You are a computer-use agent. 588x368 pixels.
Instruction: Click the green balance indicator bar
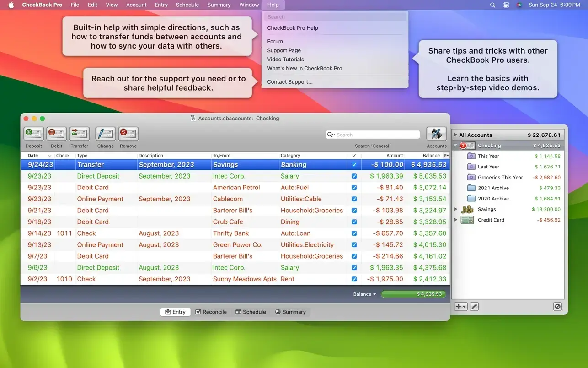pyautogui.click(x=413, y=294)
